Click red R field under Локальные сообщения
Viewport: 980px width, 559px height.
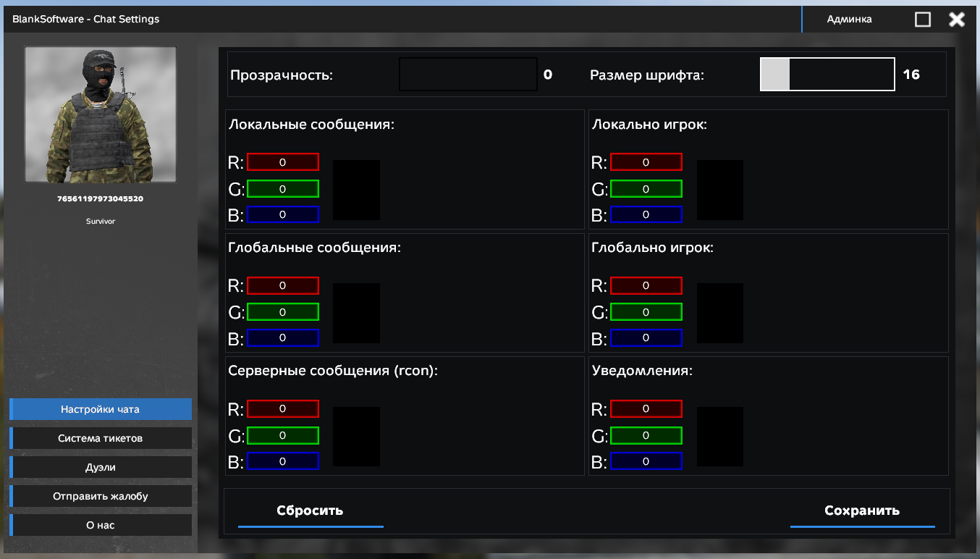pyautogui.click(x=283, y=162)
